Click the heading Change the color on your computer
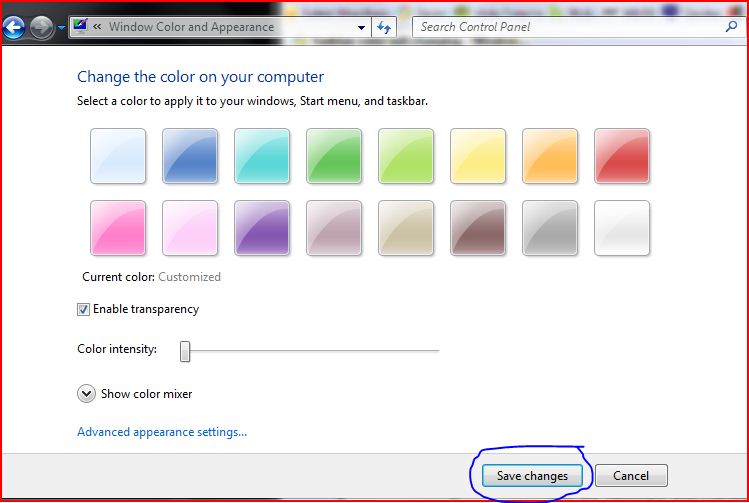 pos(201,77)
